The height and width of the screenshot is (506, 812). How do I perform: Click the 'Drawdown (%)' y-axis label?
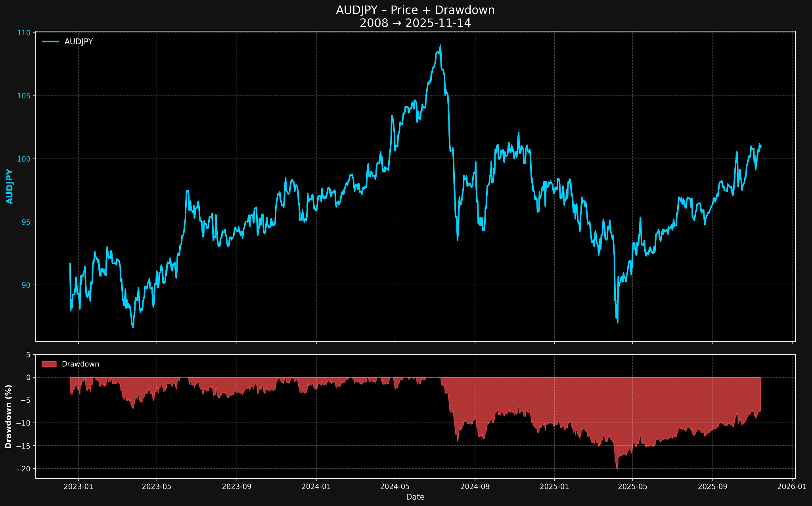8,416
